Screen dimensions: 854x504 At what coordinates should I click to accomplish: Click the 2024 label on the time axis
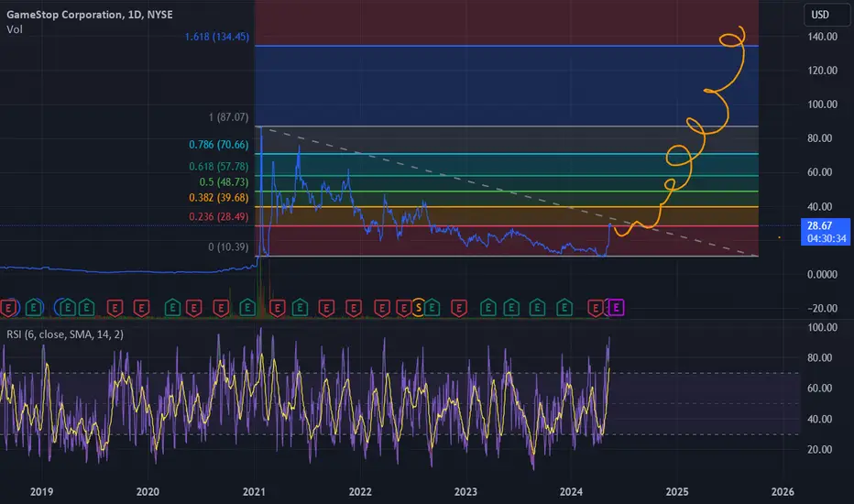(571, 491)
